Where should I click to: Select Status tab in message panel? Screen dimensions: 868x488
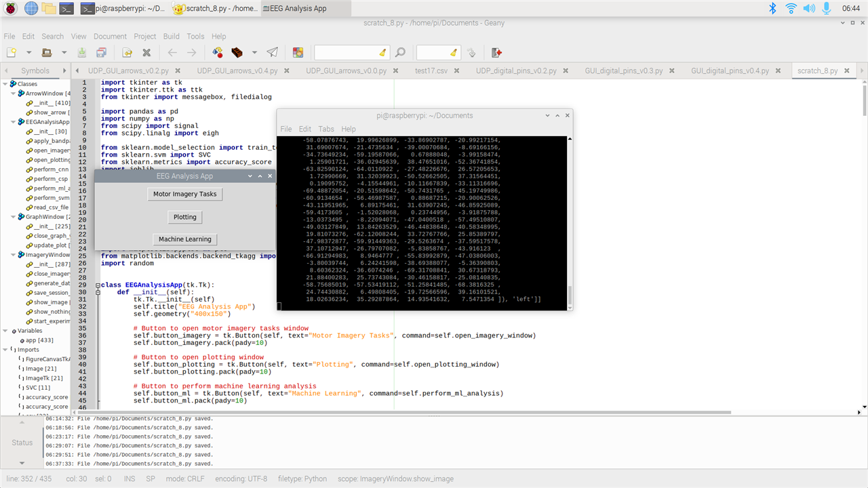click(22, 443)
